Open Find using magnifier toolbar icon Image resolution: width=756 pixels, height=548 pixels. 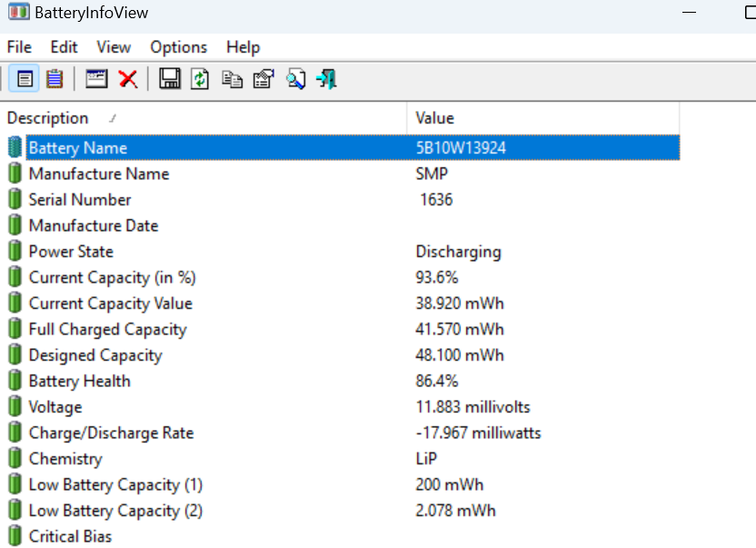295,79
